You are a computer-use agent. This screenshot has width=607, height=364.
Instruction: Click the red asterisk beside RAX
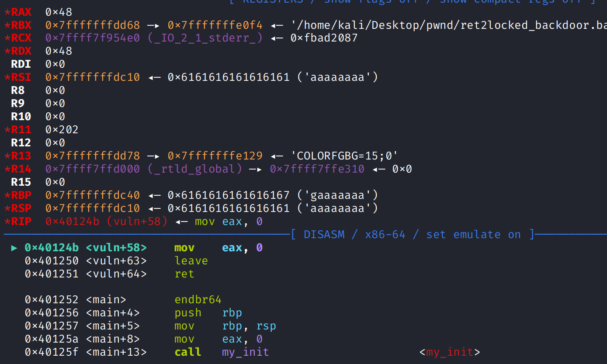click(7, 12)
